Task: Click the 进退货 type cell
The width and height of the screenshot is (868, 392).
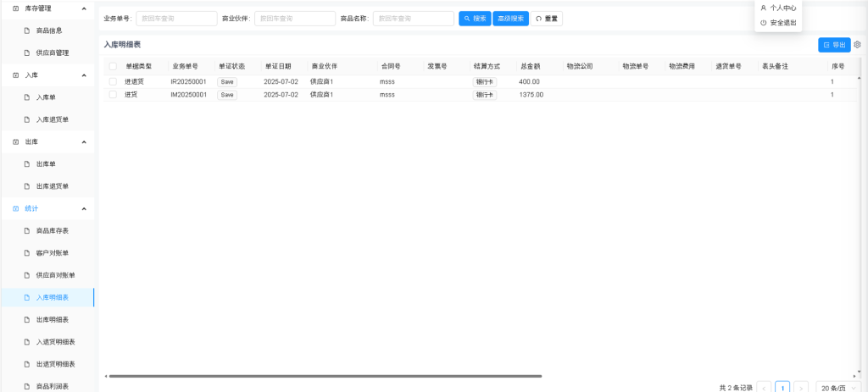Action: click(x=134, y=81)
